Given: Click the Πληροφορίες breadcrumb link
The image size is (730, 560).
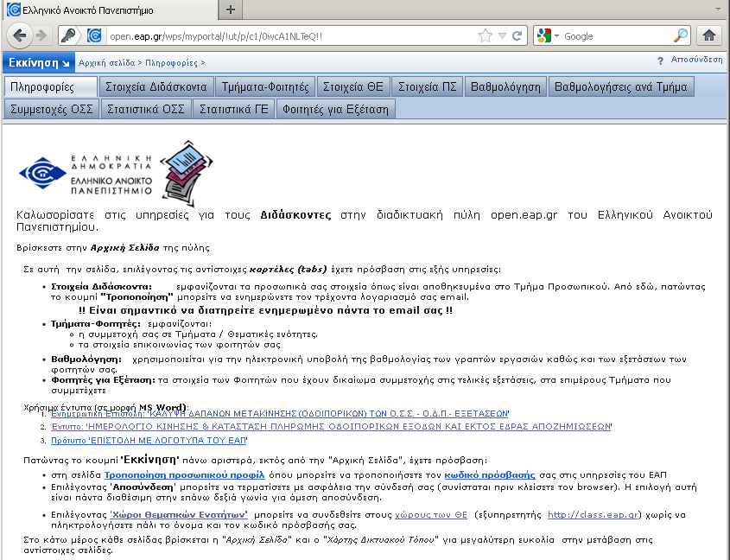Looking at the screenshot, I should [x=171, y=63].
